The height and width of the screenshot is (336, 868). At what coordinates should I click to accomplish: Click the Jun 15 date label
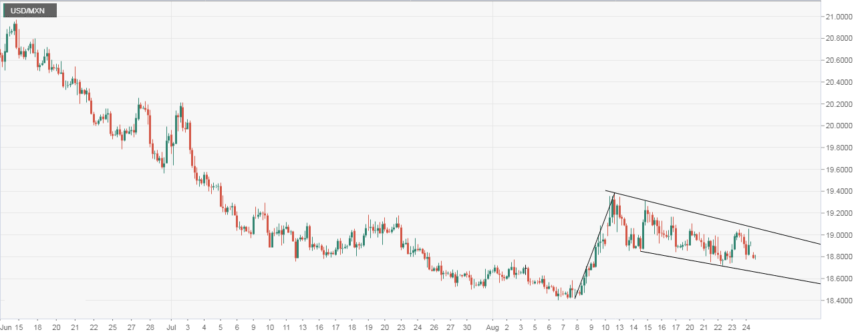12,328
